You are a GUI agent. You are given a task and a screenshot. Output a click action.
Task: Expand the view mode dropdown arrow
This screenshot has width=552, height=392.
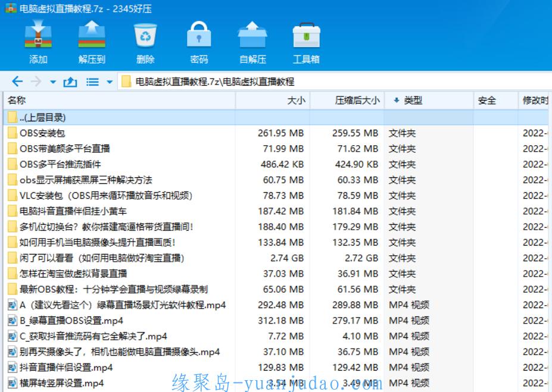(110, 82)
